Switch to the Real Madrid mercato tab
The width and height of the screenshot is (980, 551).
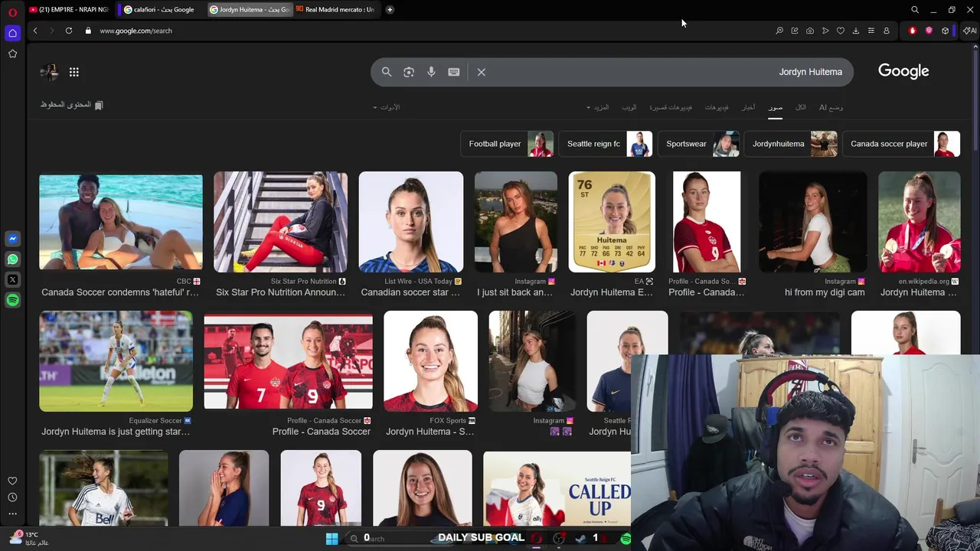point(335,10)
